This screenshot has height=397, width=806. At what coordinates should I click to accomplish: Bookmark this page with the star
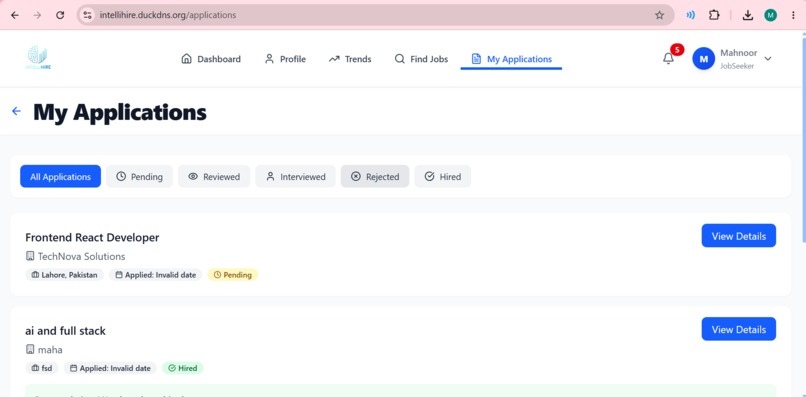click(x=660, y=15)
